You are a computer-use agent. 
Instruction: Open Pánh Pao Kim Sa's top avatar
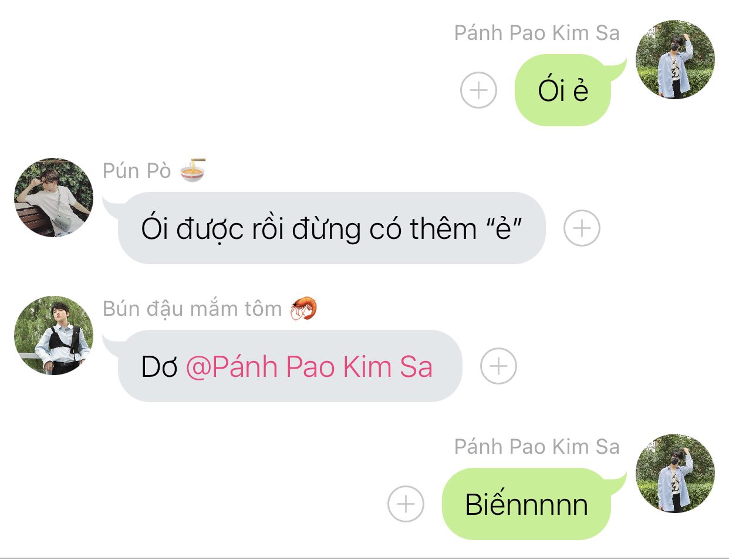(675, 59)
